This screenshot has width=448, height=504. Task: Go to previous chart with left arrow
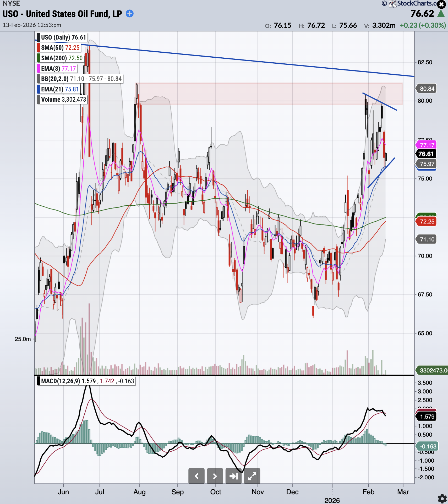tap(196, 476)
